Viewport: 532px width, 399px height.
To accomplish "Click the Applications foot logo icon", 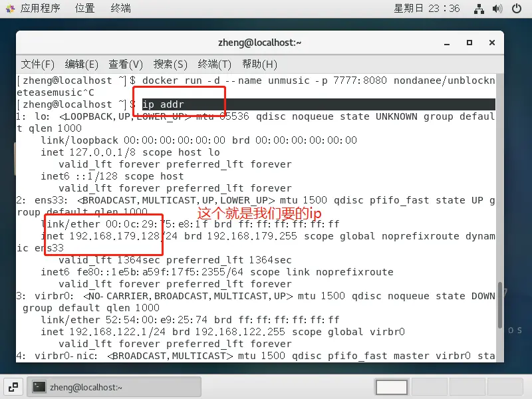I will 10,9.
